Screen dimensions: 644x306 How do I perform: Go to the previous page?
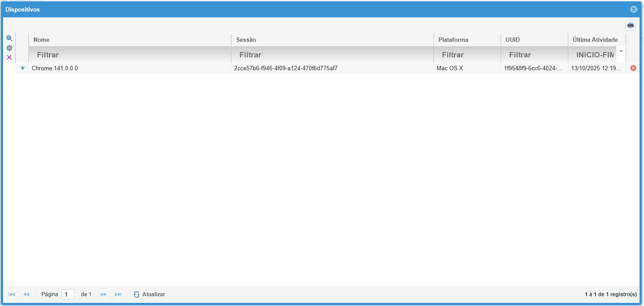click(26, 294)
